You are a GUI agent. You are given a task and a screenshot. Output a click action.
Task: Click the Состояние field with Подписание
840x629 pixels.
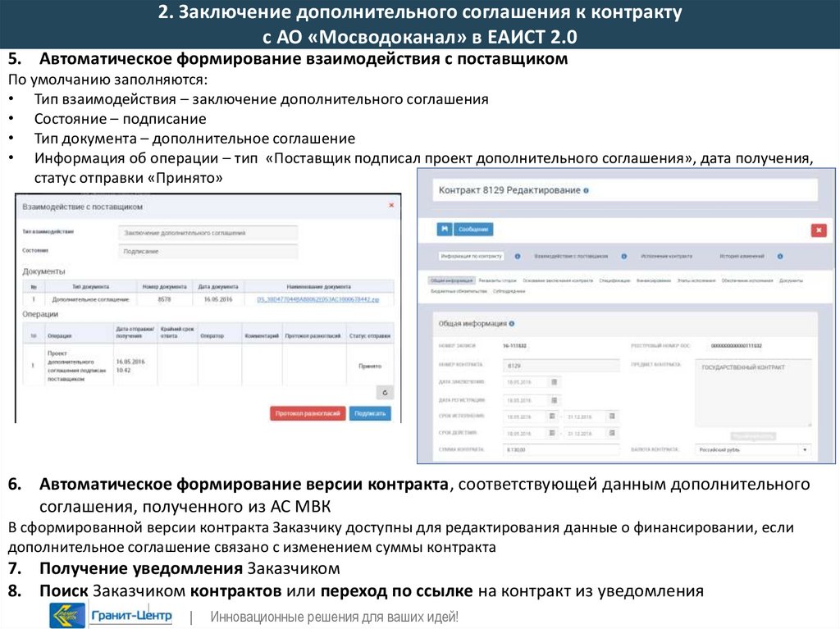[208, 251]
